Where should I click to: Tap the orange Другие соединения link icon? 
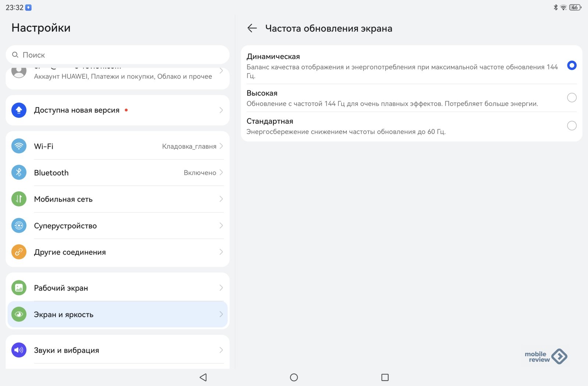(19, 252)
